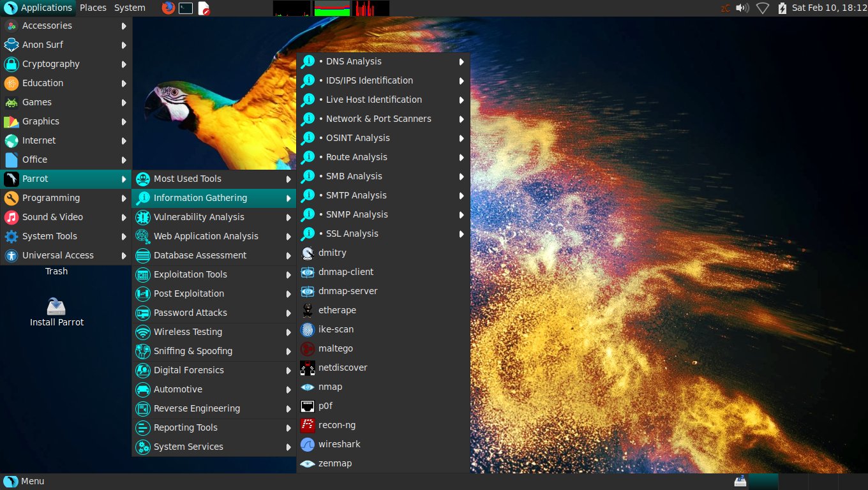Select Reverse Engineering entry

point(214,408)
